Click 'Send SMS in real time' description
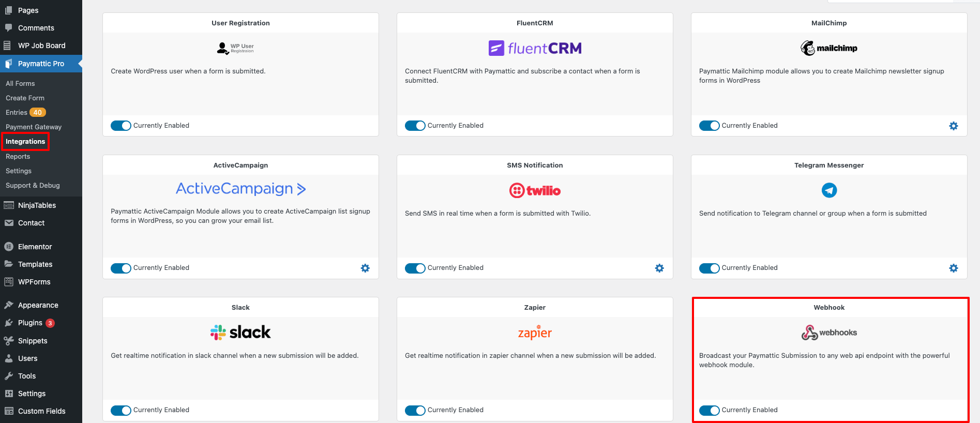The image size is (980, 423). coord(497,213)
